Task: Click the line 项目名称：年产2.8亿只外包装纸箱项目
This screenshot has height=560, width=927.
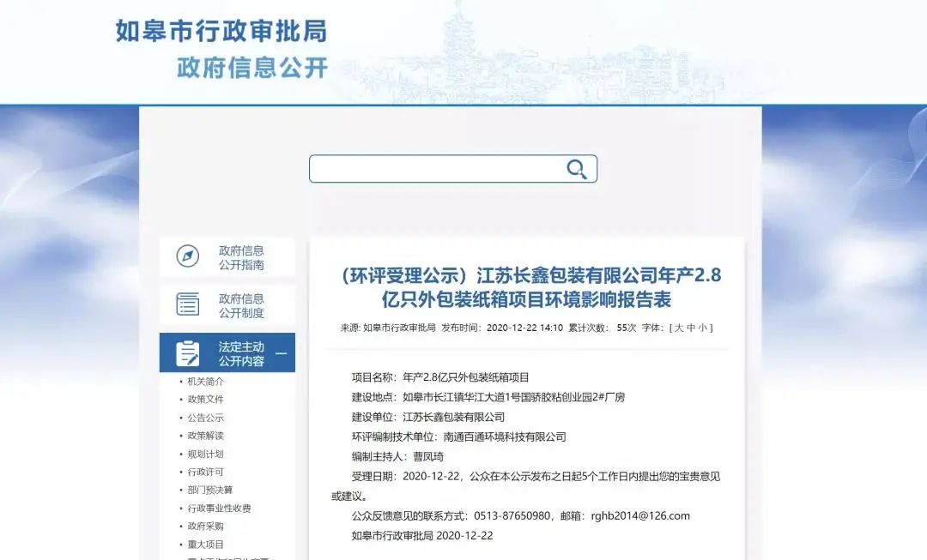Action: coord(440,377)
